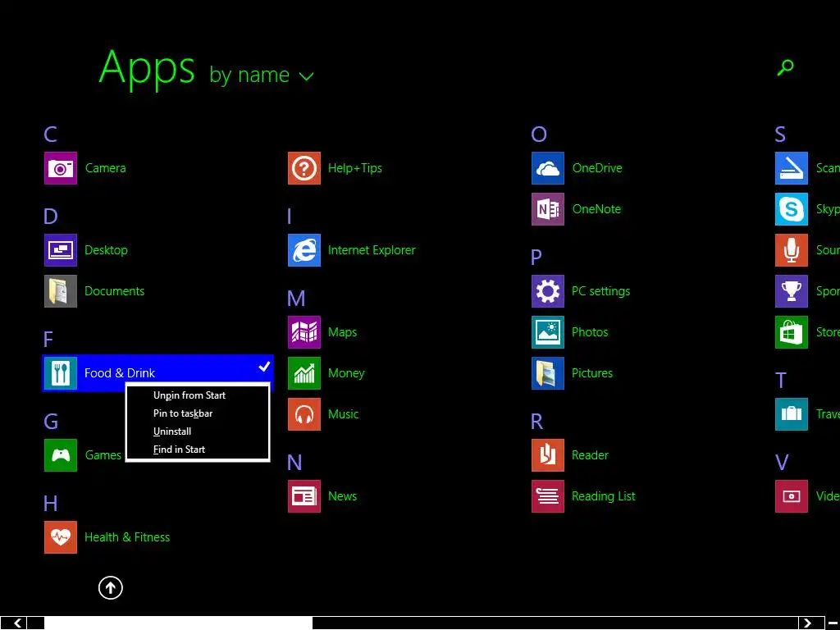Viewport: 840px width, 630px height.
Task: Open the Photos app icon
Action: pos(548,332)
